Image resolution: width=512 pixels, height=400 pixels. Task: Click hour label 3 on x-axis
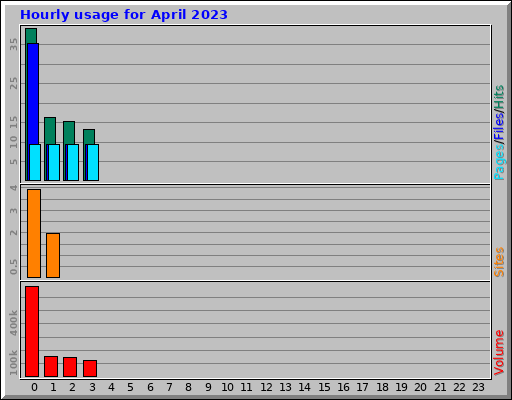coord(92,387)
